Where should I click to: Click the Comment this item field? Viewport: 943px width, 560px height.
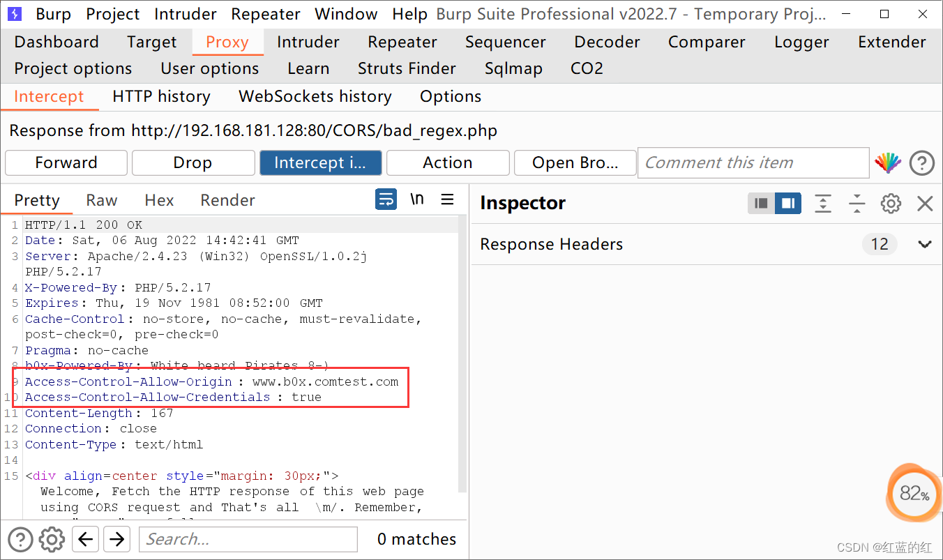(x=753, y=162)
